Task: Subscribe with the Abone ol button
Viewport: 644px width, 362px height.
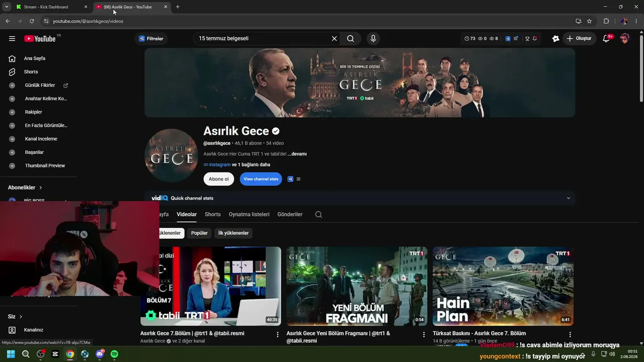Action: 219,179
